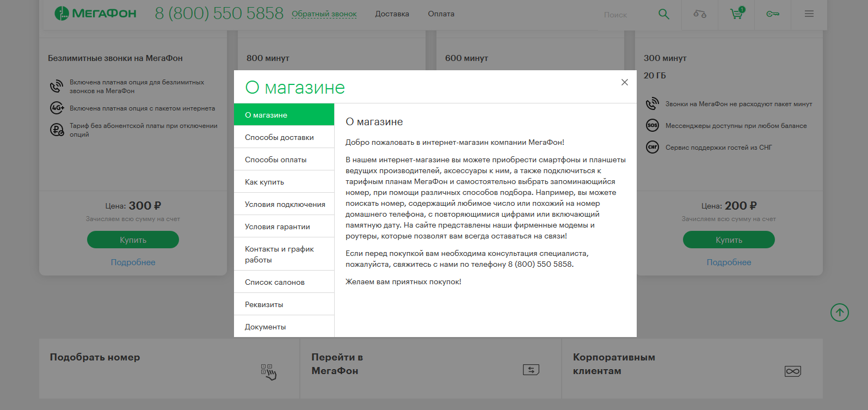Click "Купить" for the 200 ₽ tariff
This screenshot has width=868, height=410.
click(x=729, y=240)
